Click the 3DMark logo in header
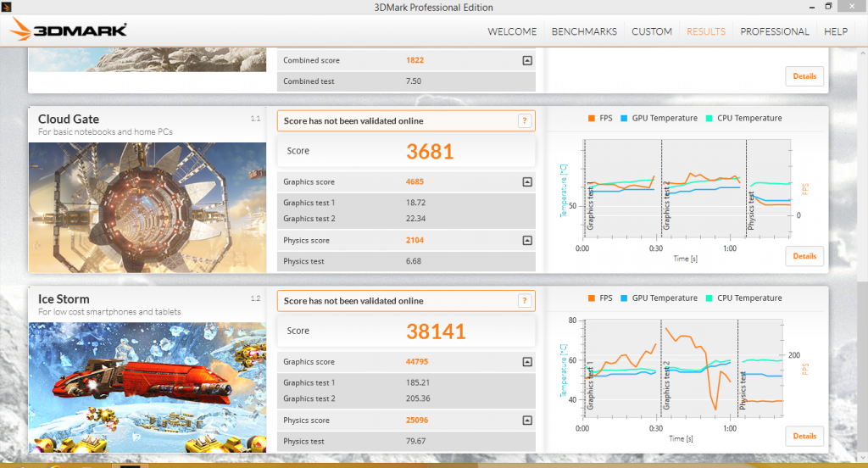The image size is (868, 468). coord(69,31)
